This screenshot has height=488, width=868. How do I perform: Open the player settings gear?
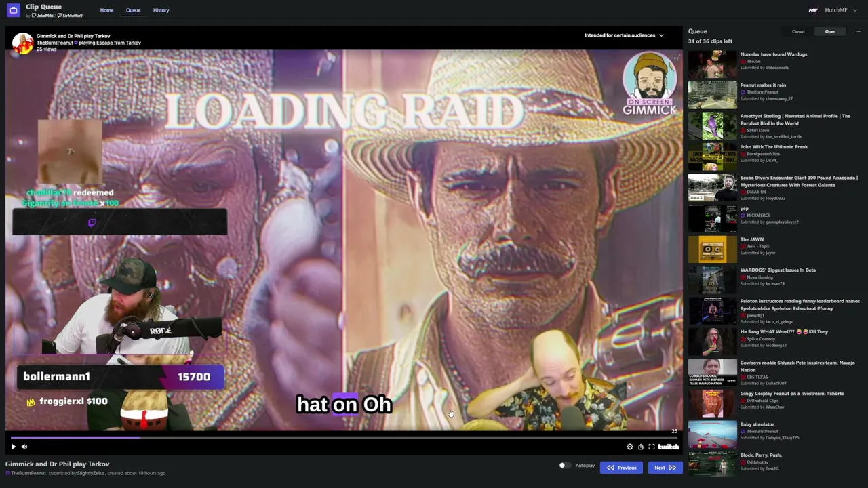tap(630, 447)
